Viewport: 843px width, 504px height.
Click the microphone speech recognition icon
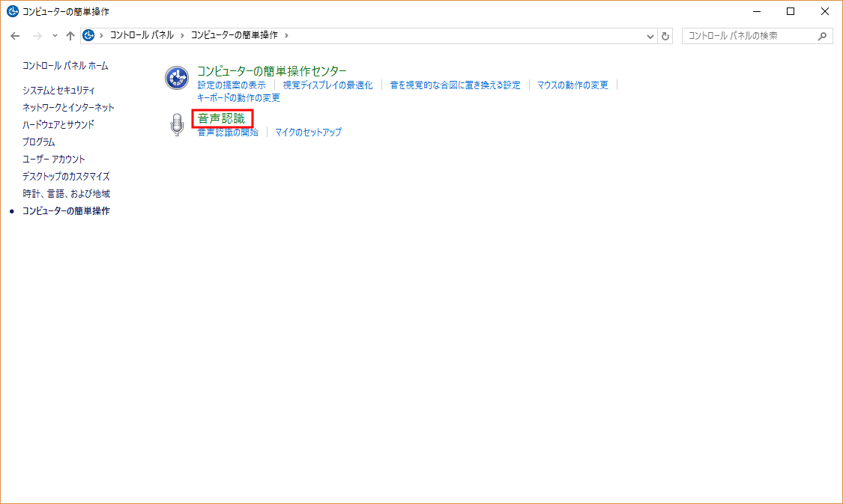[177, 124]
